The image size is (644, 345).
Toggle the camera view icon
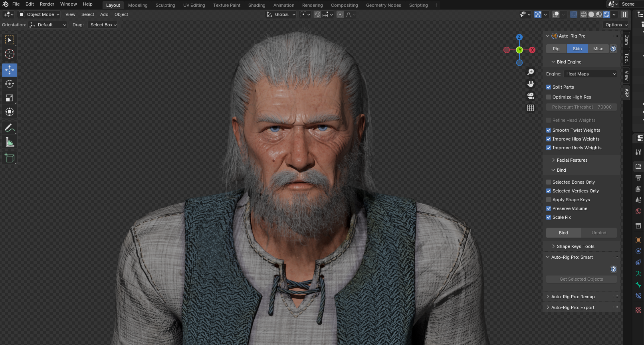point(531,96)
